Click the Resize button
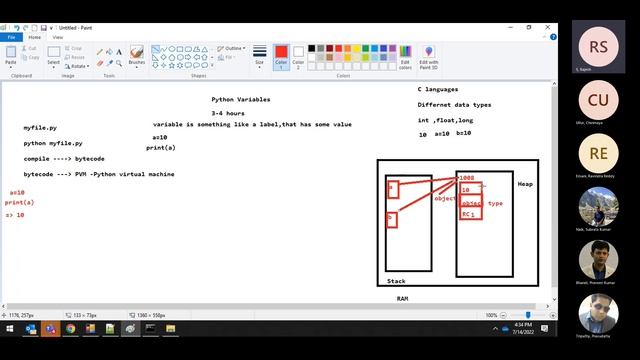640x360 pixels. click(75, 57)
